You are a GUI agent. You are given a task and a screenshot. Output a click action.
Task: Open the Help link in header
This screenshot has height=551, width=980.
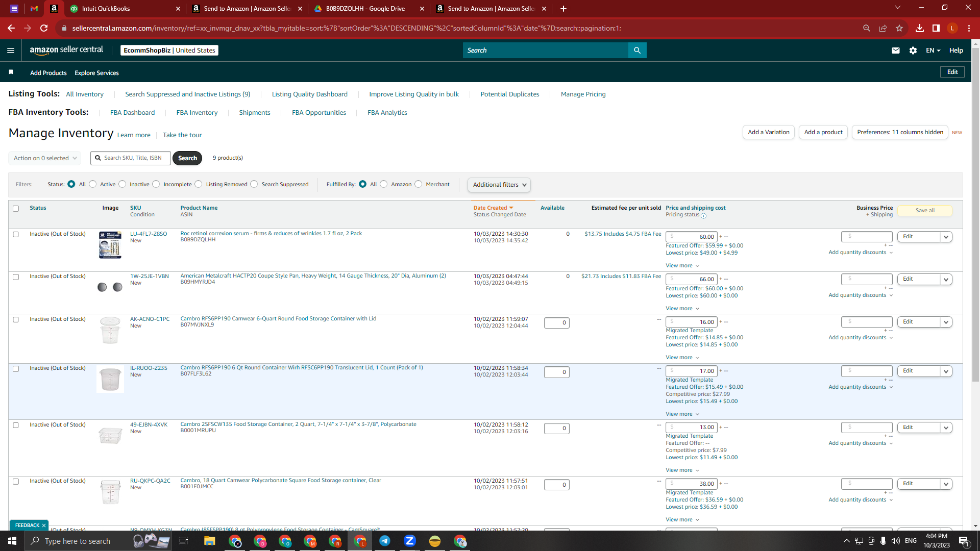(956, 51)
